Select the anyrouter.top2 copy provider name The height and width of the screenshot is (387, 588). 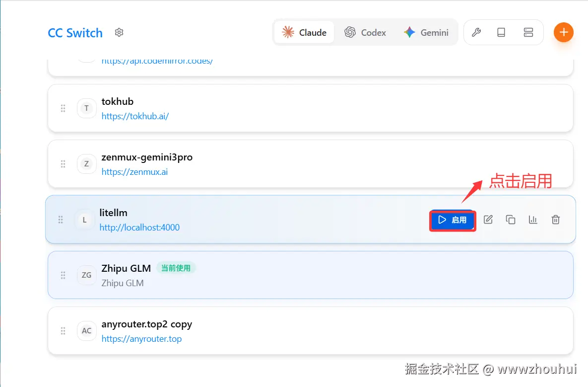(146, 324)
